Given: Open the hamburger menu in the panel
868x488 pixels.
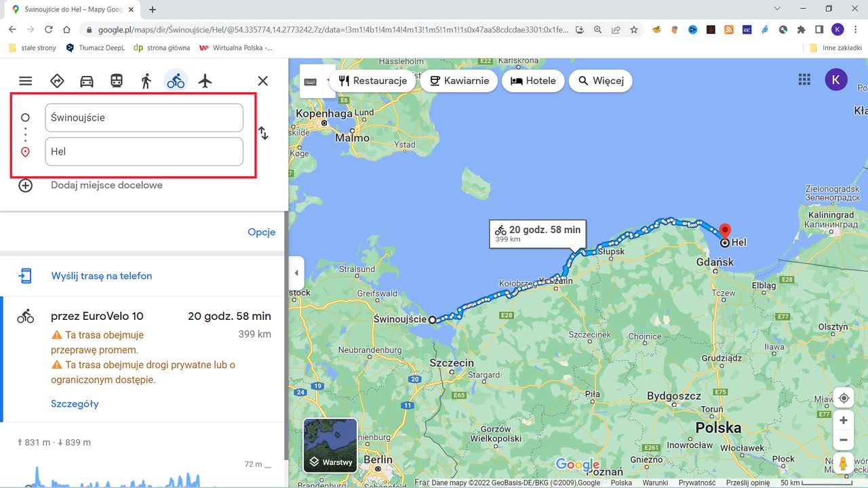Looking at the screenshot, I should click(x=25, y=79).
